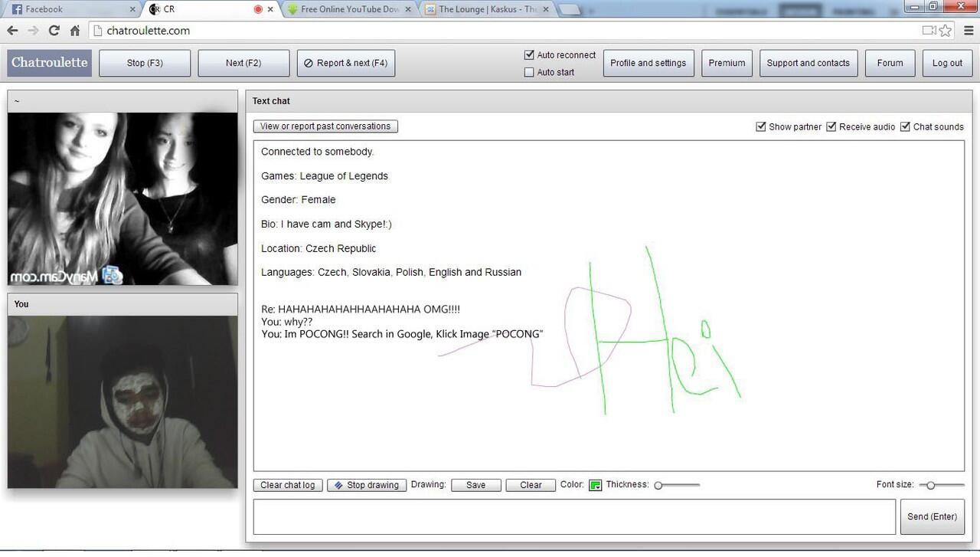The image size is (980, 557).
Task: Skip to next partner with Next (F2)
Action: [243, 63]
